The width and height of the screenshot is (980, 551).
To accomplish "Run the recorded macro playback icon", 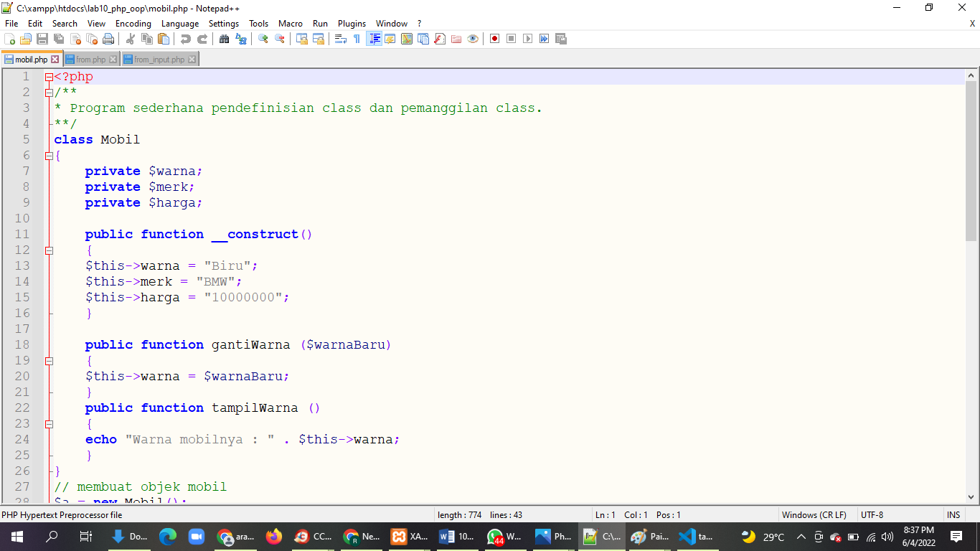I will tap(527, 39).
